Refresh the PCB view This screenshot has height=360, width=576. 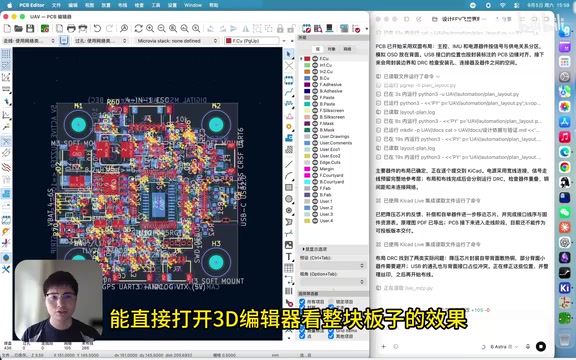click(138, 28)
